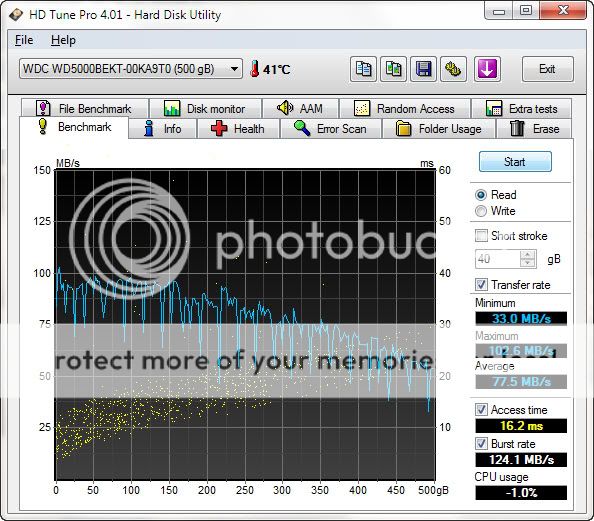
Task: Open the Random Access tab
Action: click(x=405, y=109)
